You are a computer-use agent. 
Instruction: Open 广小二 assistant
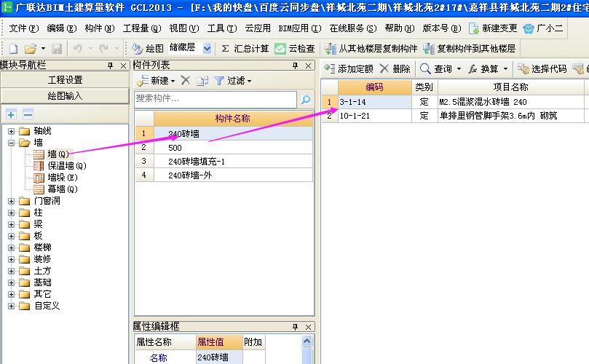[543, 28]
